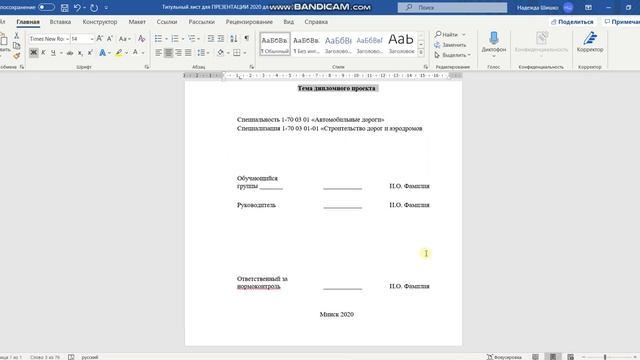Viewport: 640px width, 360px height.
Task: Expand the styles gallery
Action: tap(421, 53)
